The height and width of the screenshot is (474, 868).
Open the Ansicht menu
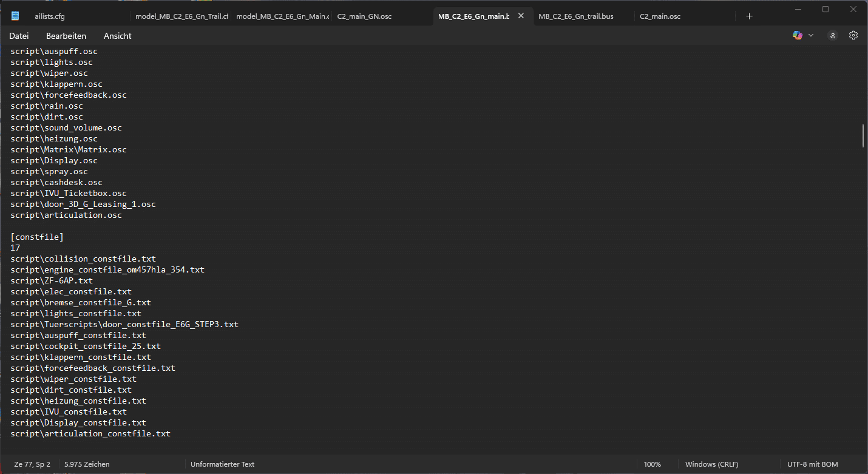[118, 36]
